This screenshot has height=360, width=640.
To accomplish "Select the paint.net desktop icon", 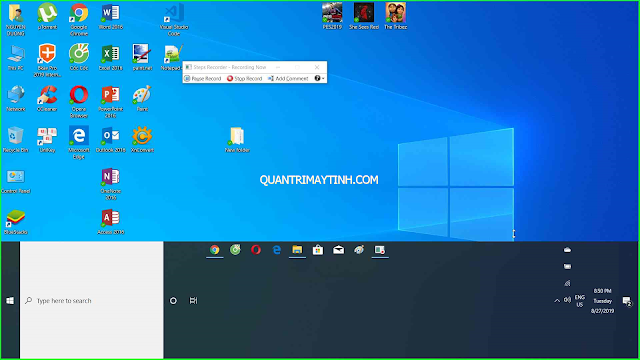I will click(142, 58).
